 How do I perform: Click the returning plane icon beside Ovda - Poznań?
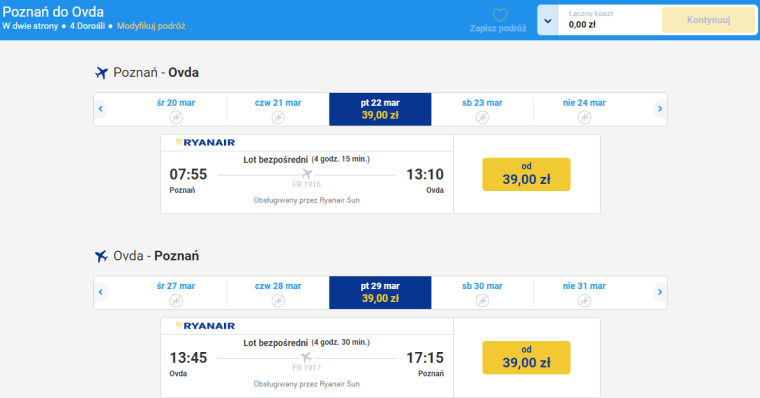pyautogui.click(x=101, y=256)
